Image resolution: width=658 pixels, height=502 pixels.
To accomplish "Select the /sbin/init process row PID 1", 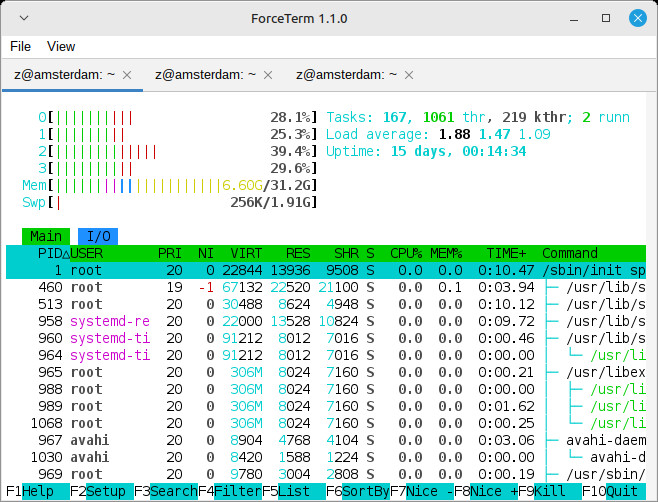I will (329, 270).
